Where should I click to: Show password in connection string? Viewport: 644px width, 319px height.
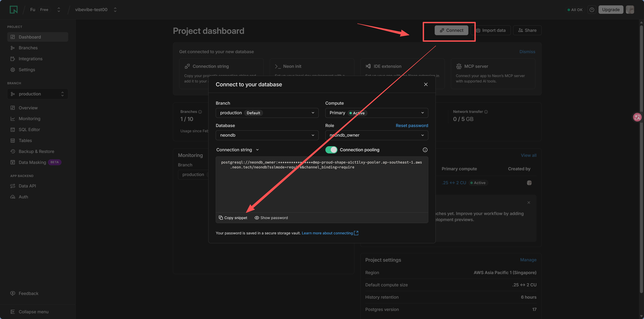coord(271,218)
